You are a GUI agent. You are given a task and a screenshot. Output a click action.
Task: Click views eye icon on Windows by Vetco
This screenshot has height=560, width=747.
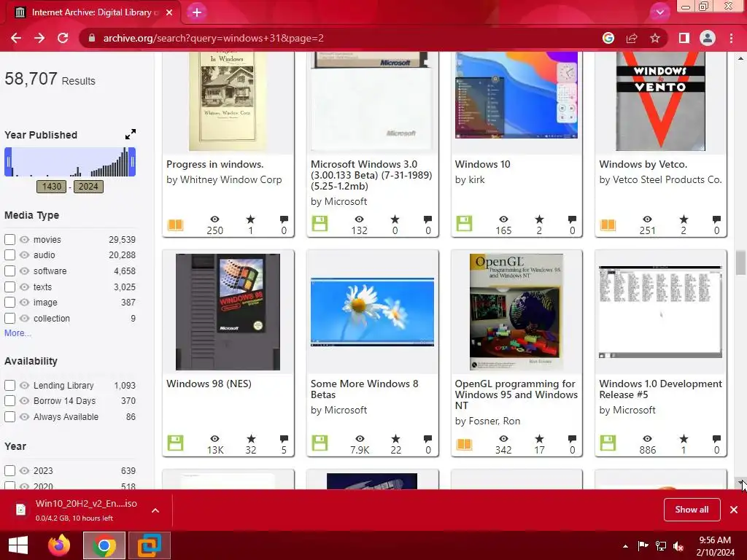(647, 219)
